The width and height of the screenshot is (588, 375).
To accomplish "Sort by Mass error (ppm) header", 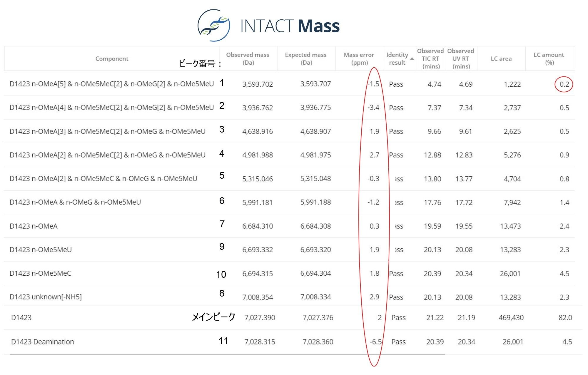I will [x=359, y=58].
